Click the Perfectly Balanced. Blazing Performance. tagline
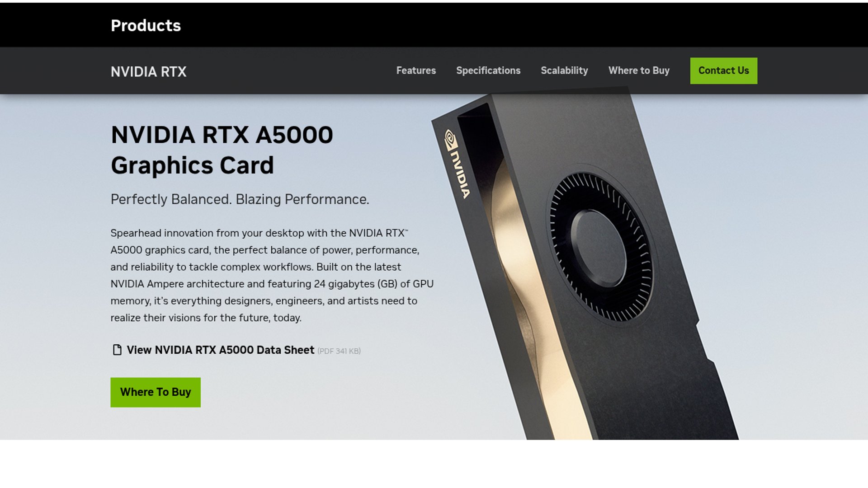 click(240, 199)
